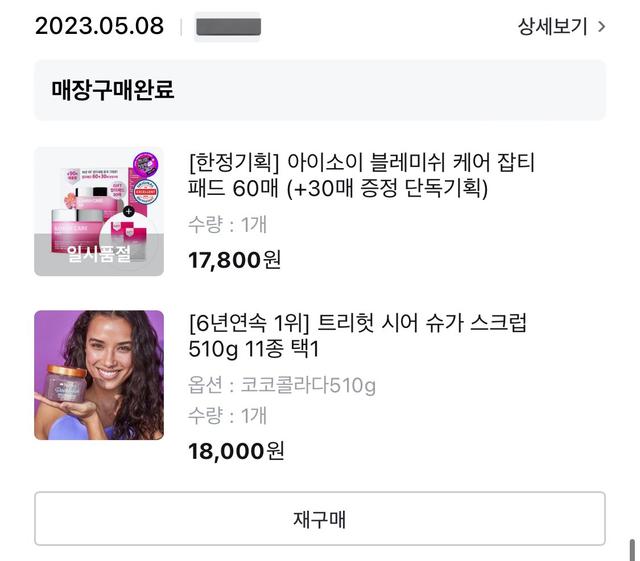Click the scrollbar handle at the bottom right
The height and width of the screenshot is (561, 640).
(x=632, y=549)
